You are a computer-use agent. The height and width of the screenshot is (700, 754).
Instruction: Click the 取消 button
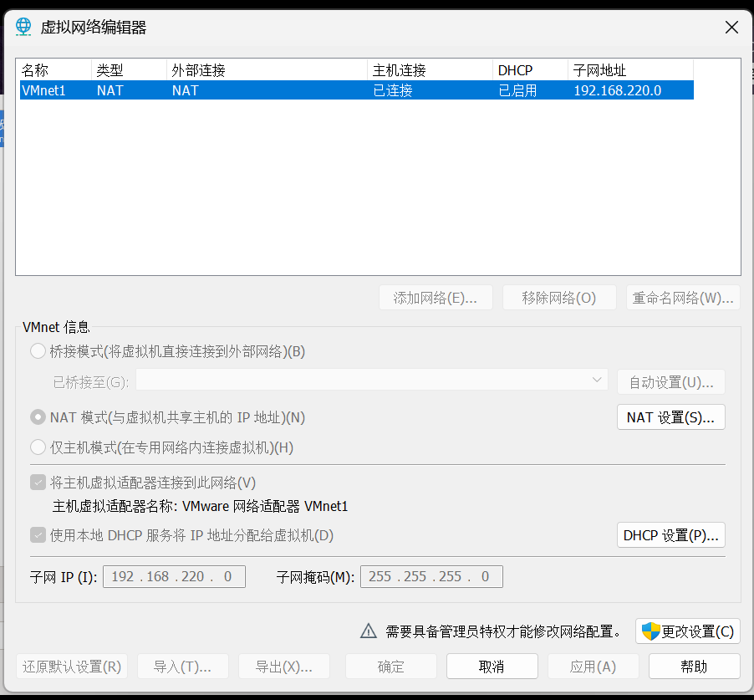[x=492, y=667]
